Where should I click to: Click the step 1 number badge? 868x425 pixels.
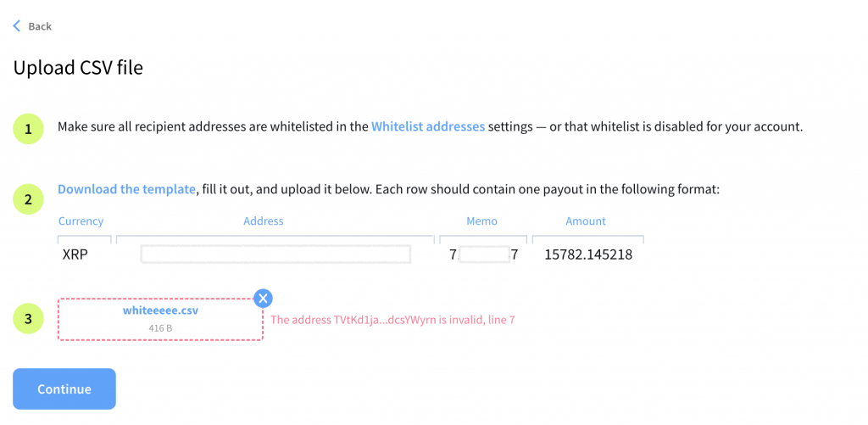coord(29,128)
